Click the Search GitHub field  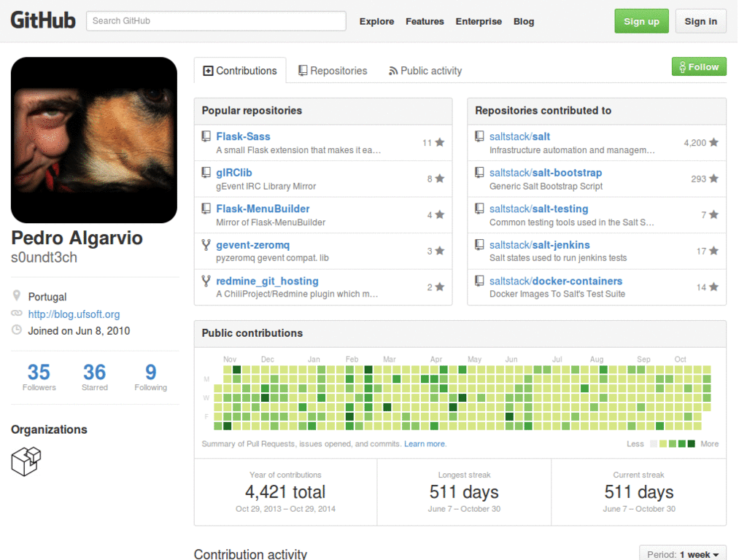[x=216, y=21]
